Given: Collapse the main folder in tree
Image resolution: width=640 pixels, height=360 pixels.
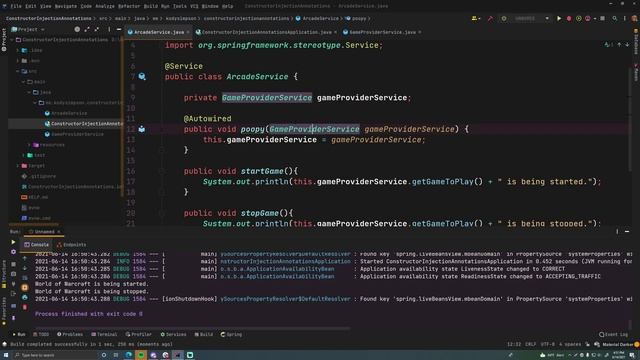Looking at the screenshot, I should 23,82.
